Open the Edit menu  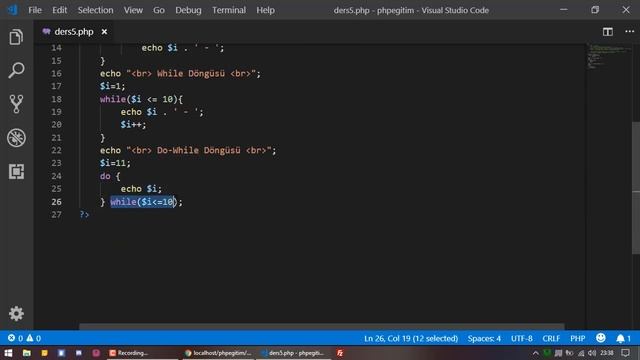coord(59,10)
